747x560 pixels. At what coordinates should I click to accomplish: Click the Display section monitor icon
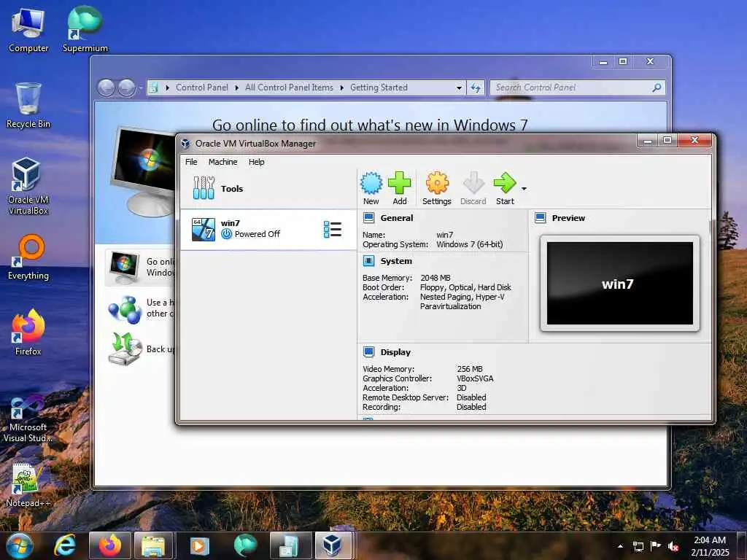tap(368, 352)
